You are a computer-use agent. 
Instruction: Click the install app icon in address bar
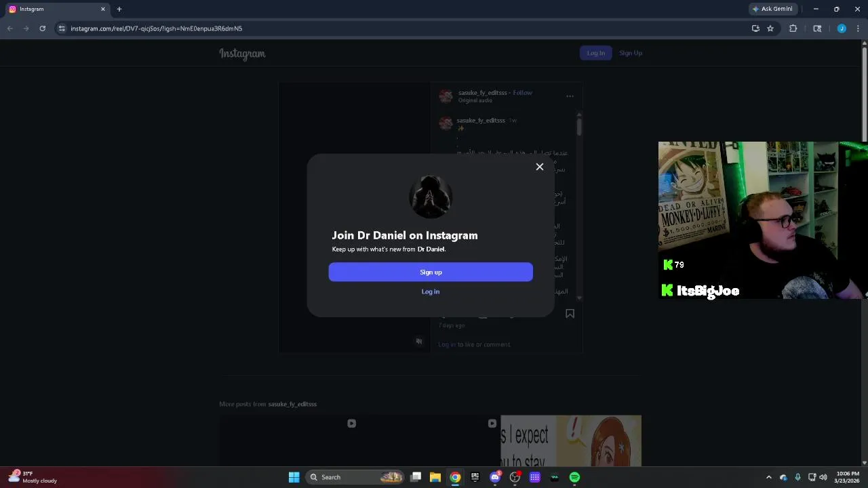(x=755, y=28)
